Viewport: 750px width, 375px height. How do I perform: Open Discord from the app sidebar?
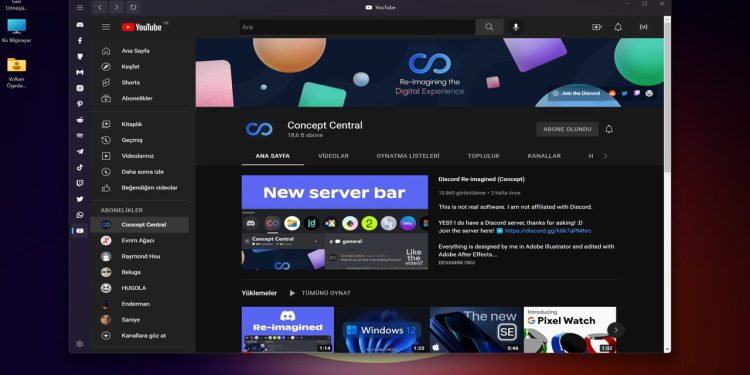coord(80,24)
